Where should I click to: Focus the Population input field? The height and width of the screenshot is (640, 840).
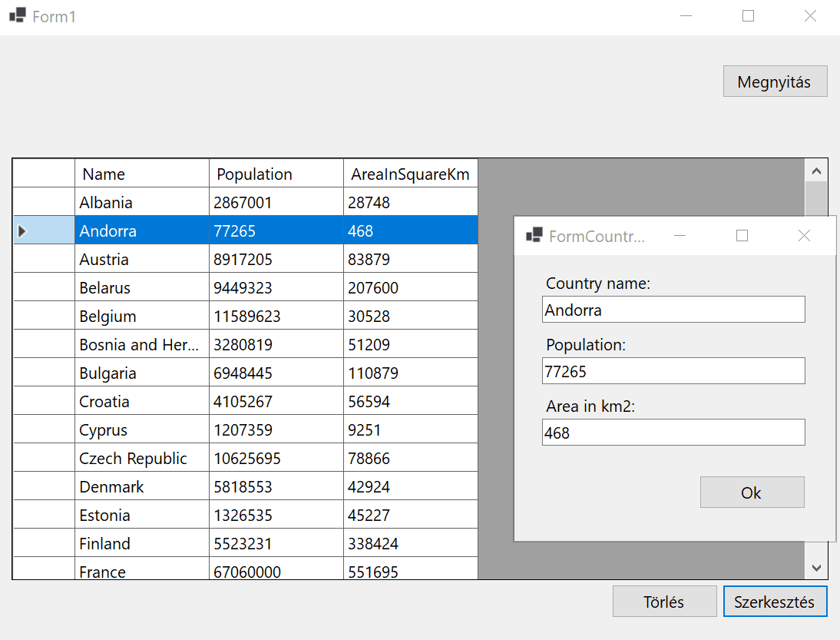(673, 371)
